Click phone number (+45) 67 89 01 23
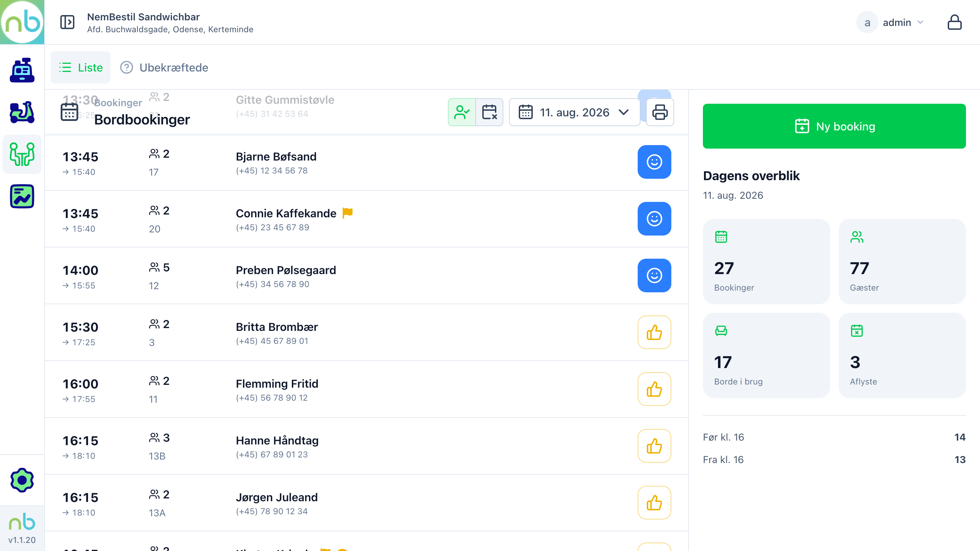The image size is (980, 551). pyautogui.click(x=271, y=455)
